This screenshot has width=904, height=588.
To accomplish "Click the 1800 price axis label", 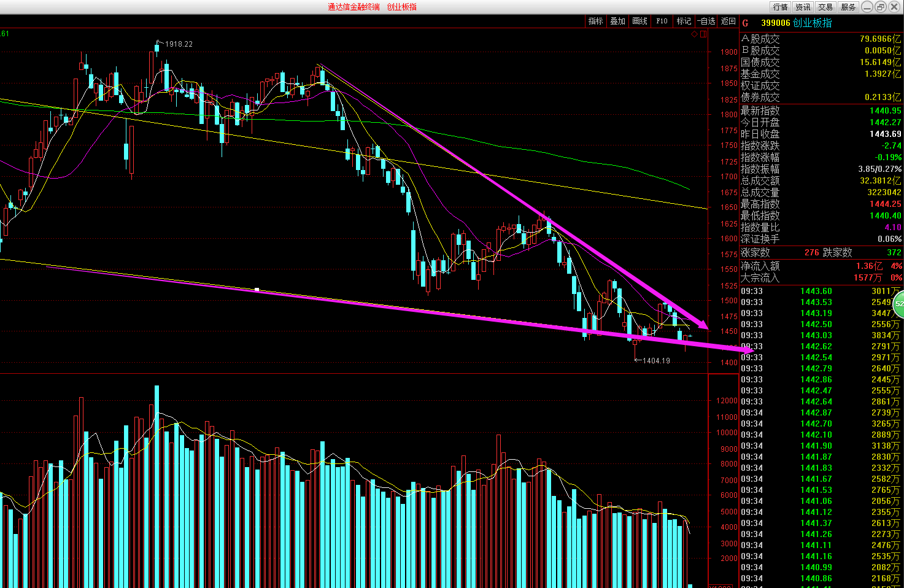I will click(730, 114).
